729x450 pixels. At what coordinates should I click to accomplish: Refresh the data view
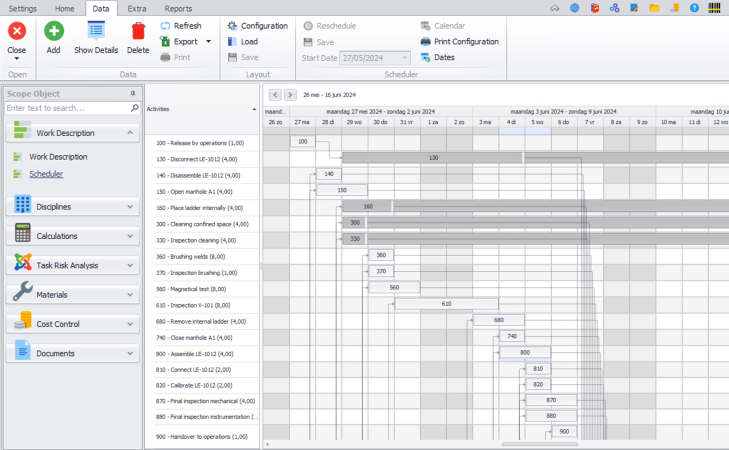[x=180, y=26]
